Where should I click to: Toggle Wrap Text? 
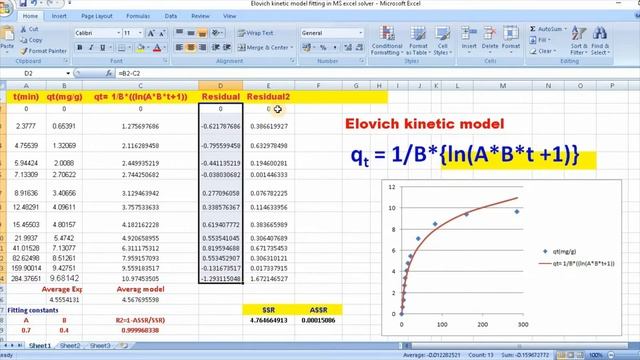[256, 33]
